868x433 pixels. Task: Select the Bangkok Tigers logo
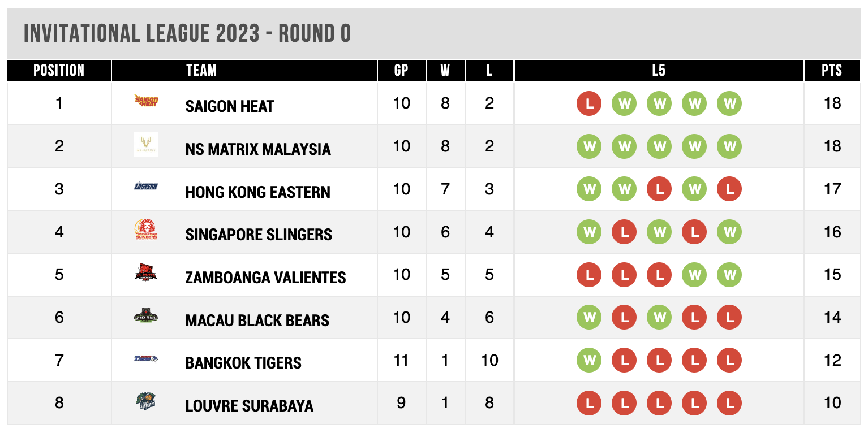(146, 358)
